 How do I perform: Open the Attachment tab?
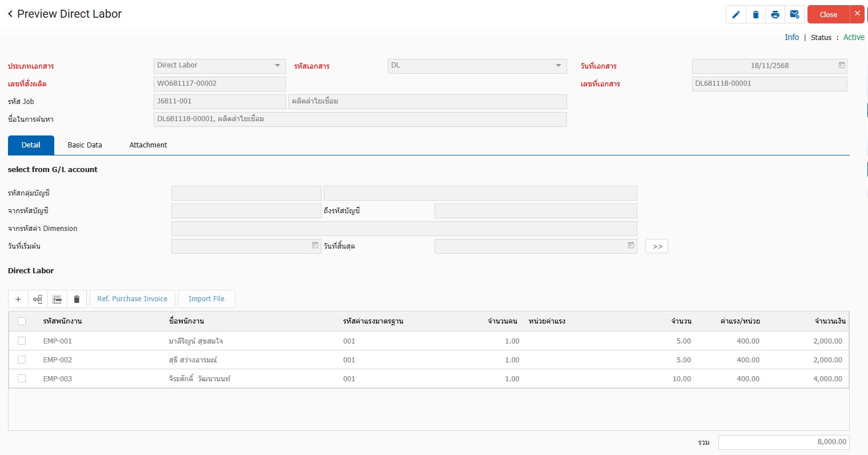point(148,145)
